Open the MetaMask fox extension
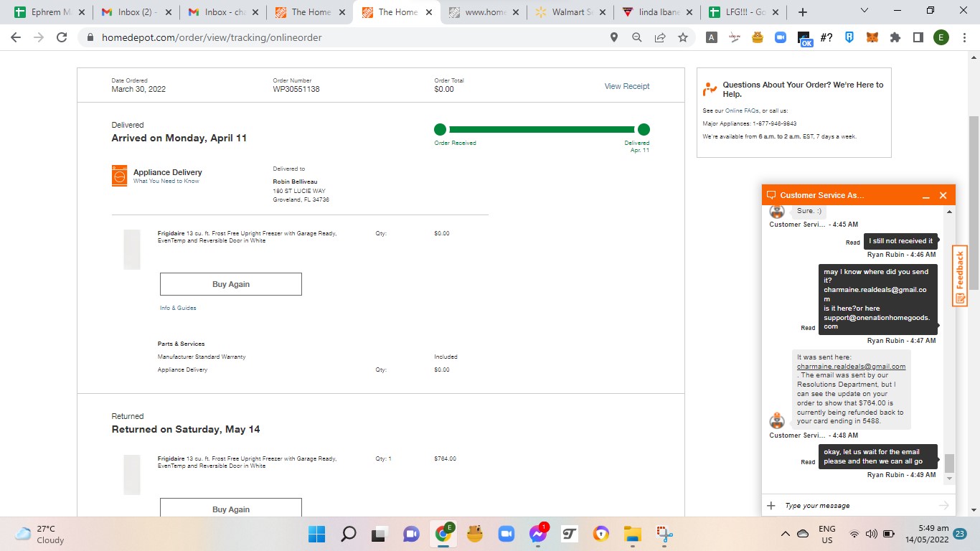This screenshot has width=980, height=551. (x=872, y=37)
